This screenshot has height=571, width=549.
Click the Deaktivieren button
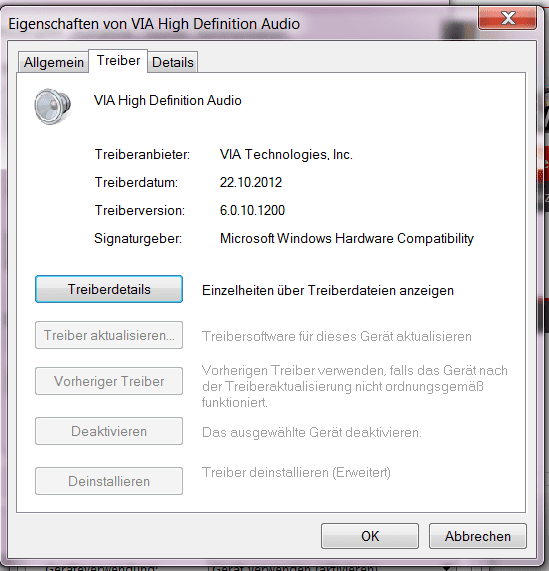[109, 431]
